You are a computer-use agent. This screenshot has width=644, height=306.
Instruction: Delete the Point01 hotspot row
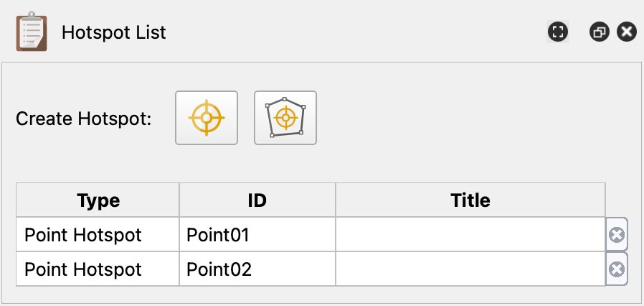(x=616, y=235)
